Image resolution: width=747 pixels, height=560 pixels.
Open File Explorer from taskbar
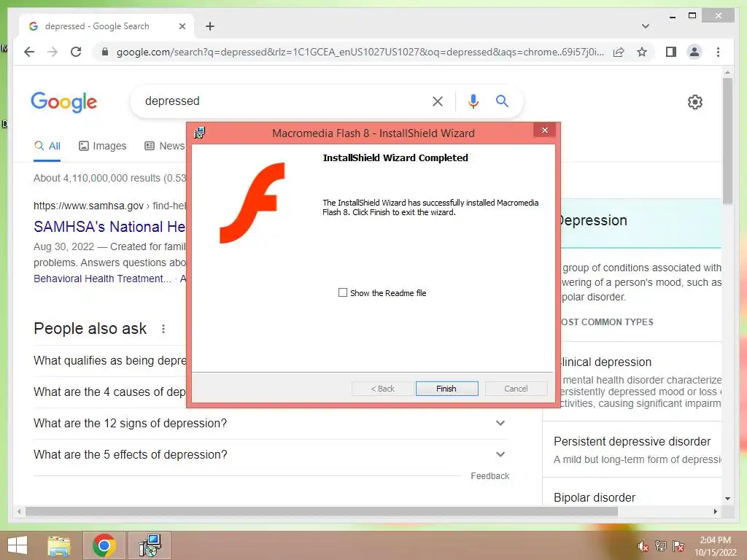(x=59, y=545)
